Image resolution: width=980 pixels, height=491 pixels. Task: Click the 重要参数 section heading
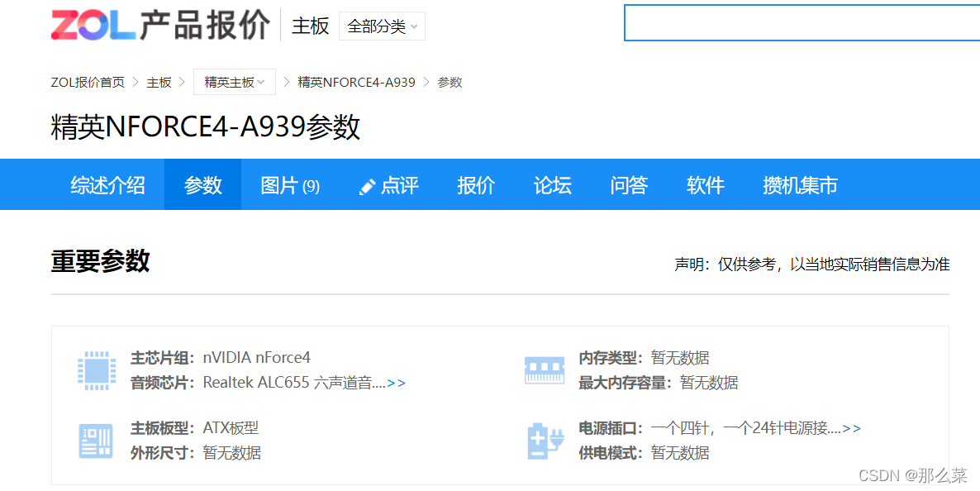(101, 261)
